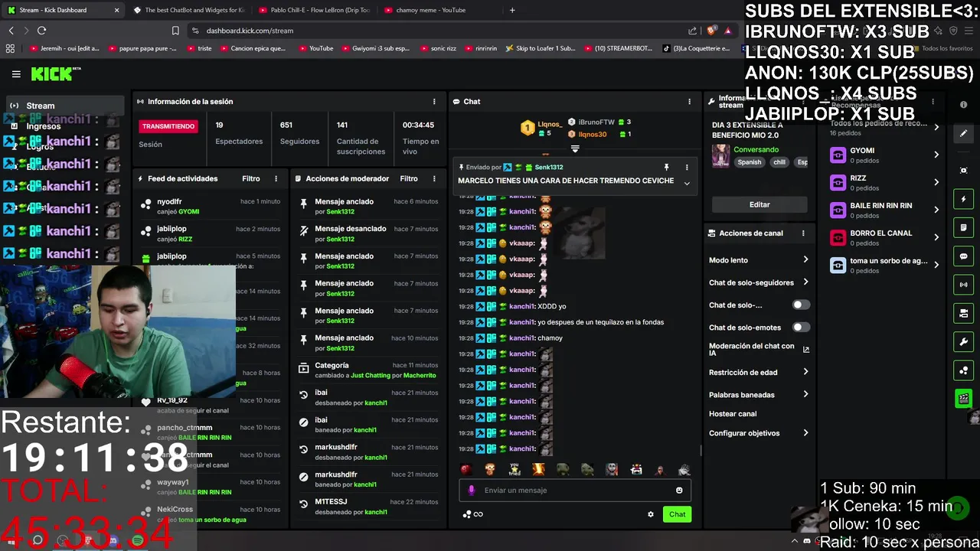This screenshot has width=980, height=551.
Task: Open Acciones de canal three-dot menu
Action: (x=803, y=233)
